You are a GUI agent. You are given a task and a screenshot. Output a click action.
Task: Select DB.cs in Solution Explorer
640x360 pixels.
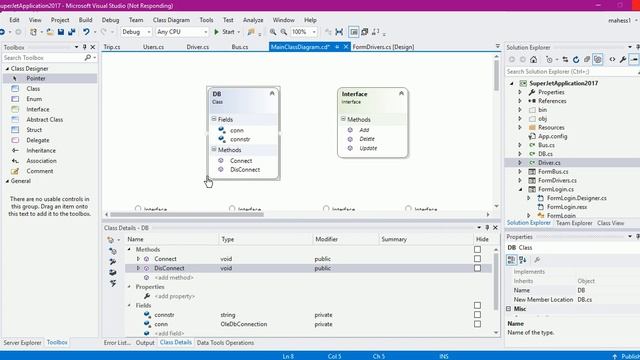545,154
